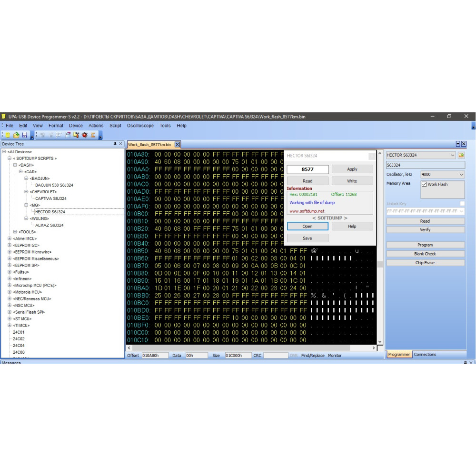Screen dimensions: 476x476
Task: Collapse the DASH tree node
Action: (x=15, y=165)
